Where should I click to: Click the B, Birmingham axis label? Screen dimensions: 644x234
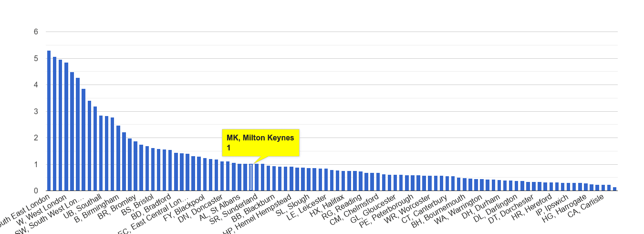(x=96, y=209)
